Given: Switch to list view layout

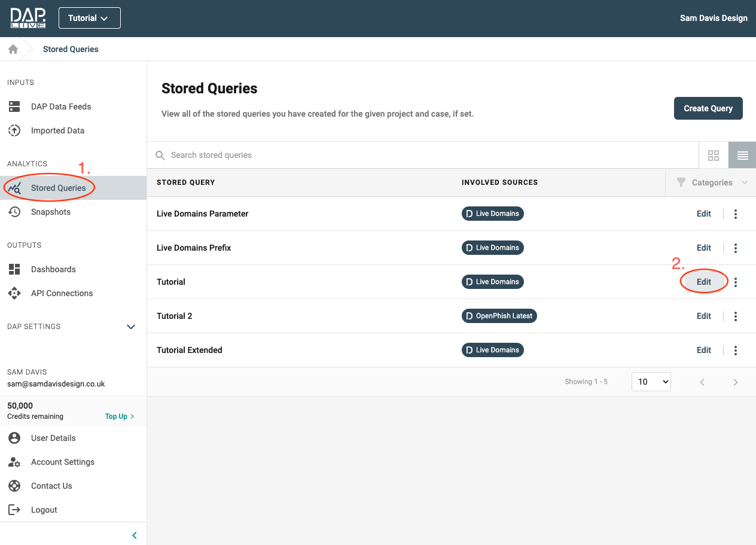Looking at the screenshot, I should tap(742, 156).
